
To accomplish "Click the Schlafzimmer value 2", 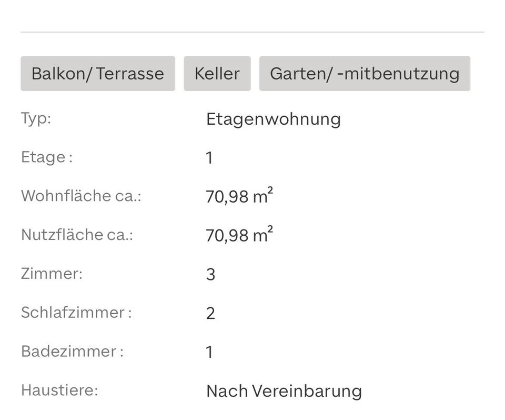I will coord(210,314).
